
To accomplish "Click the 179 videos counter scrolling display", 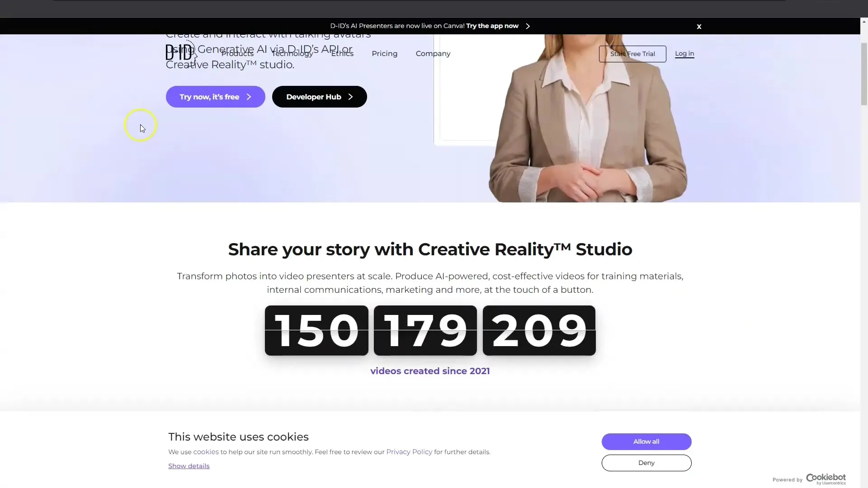I will 425,330.
